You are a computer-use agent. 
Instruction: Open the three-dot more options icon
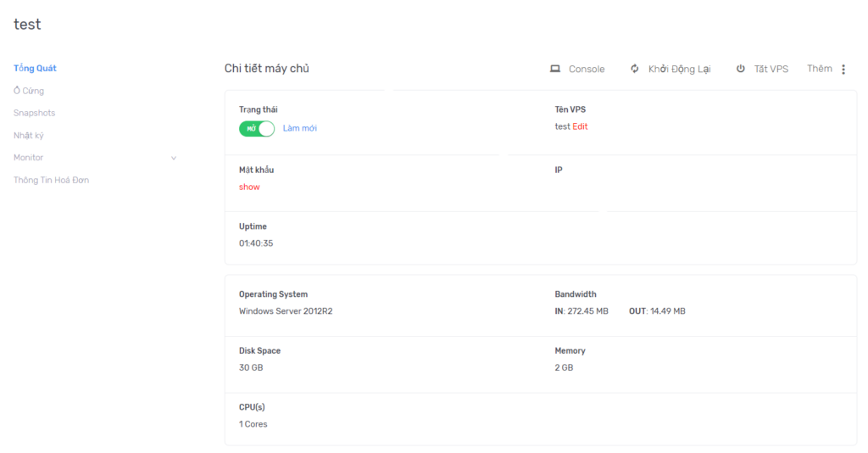click(843, 70)
